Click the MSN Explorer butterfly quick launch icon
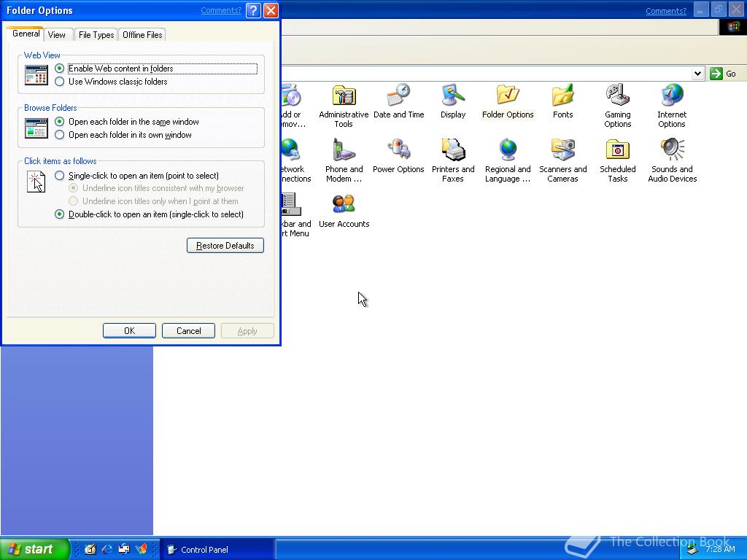 (x=142, y=549)
